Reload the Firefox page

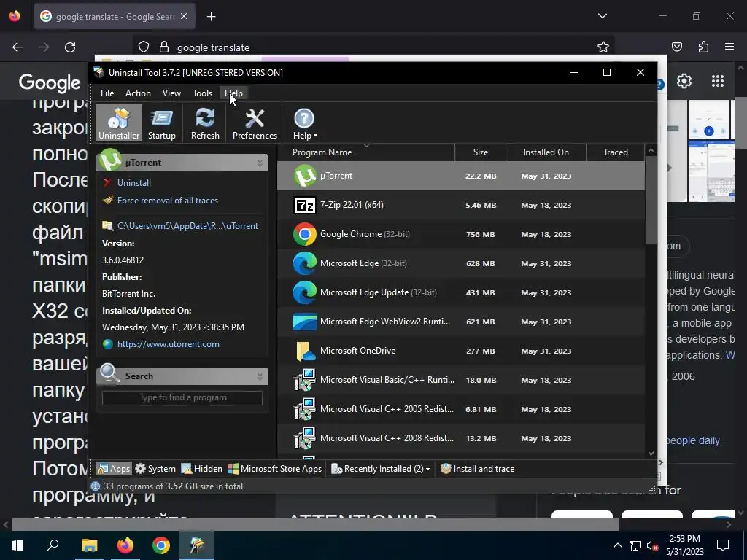pos(70,47)
